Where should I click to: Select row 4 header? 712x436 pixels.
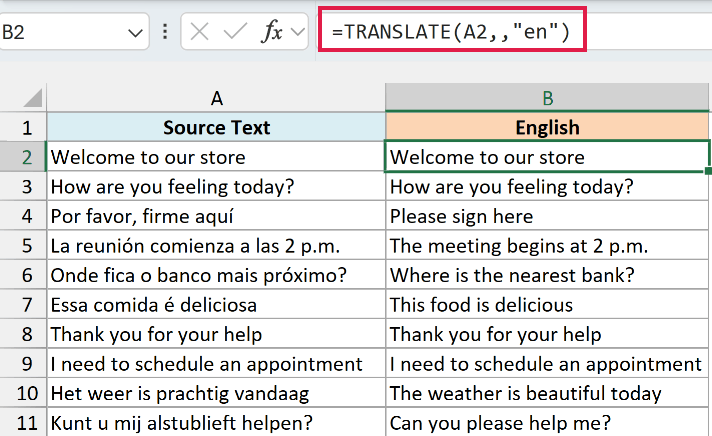pos(23,216)
